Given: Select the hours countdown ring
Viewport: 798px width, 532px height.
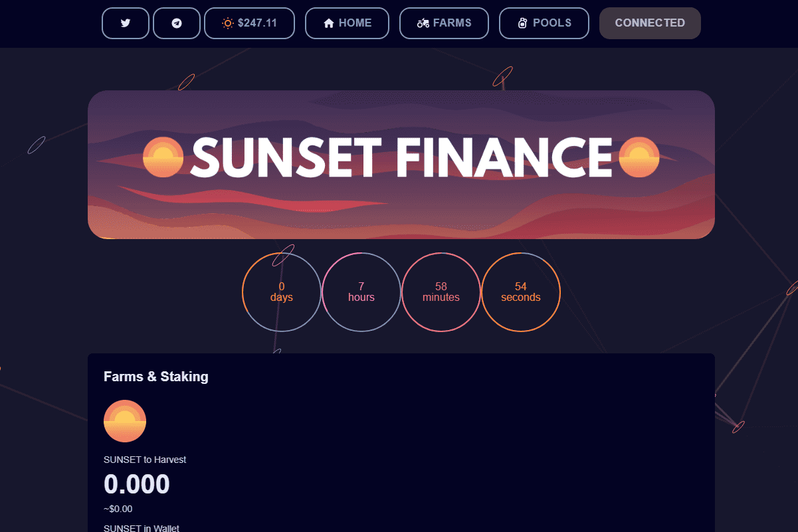Looking at the screenshot, I should point(361,292).
